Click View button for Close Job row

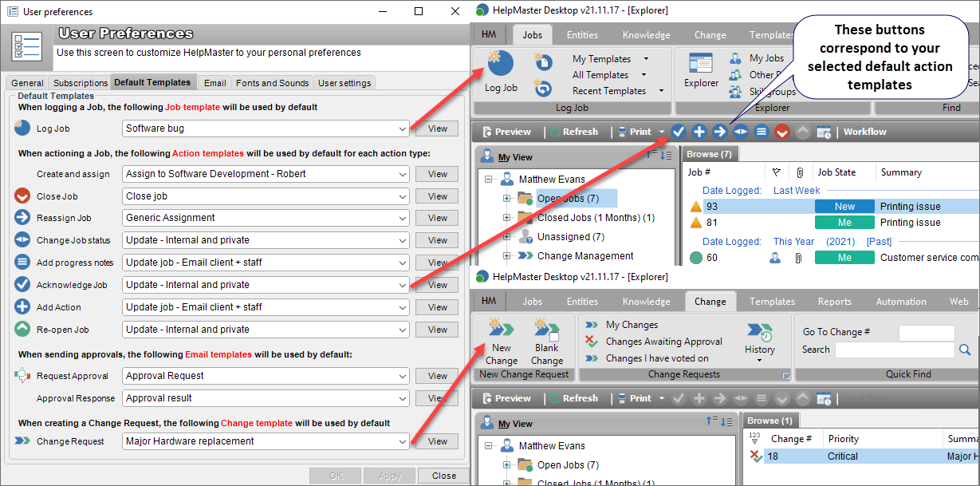coord(437,196)
